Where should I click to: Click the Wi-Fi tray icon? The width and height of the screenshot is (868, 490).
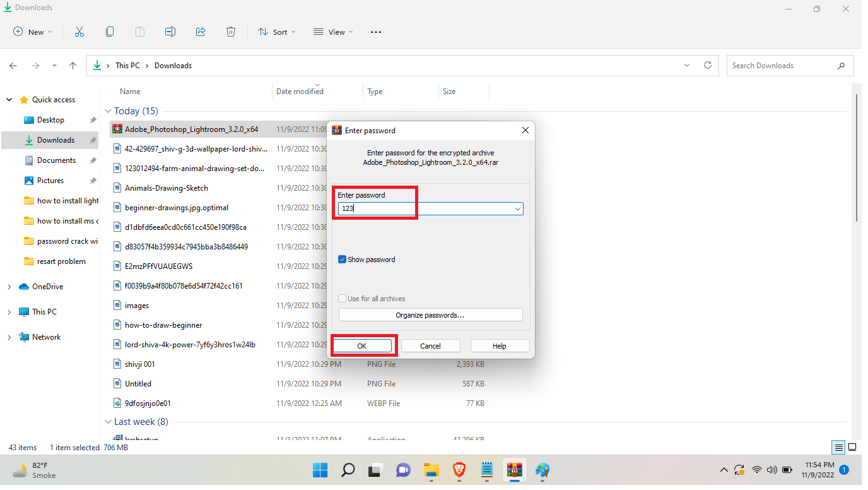[756, 470]
